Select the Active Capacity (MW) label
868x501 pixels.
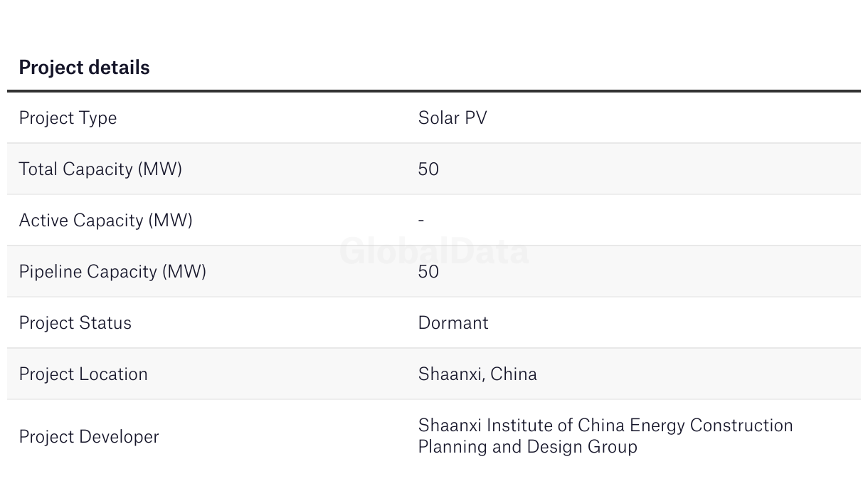click(105, 221)
